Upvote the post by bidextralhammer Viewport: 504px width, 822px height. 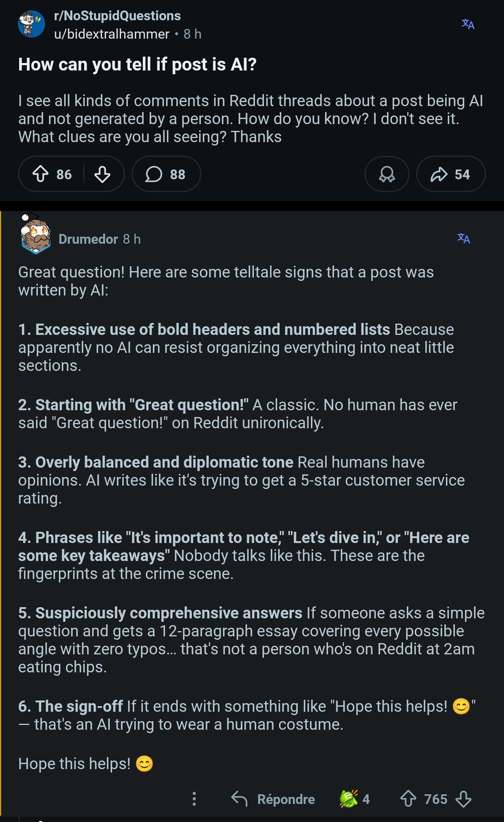point(41,174)
